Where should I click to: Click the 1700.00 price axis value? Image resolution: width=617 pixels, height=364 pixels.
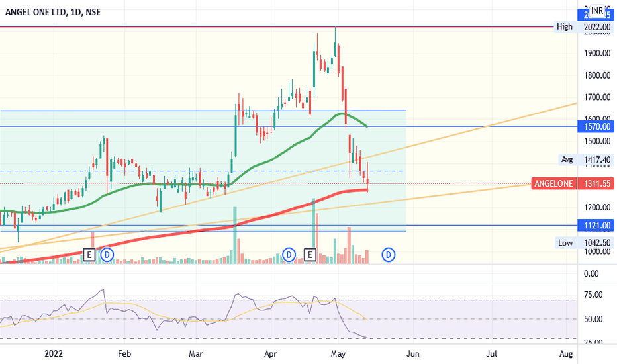pyautogui.click(x=597, y=97)
